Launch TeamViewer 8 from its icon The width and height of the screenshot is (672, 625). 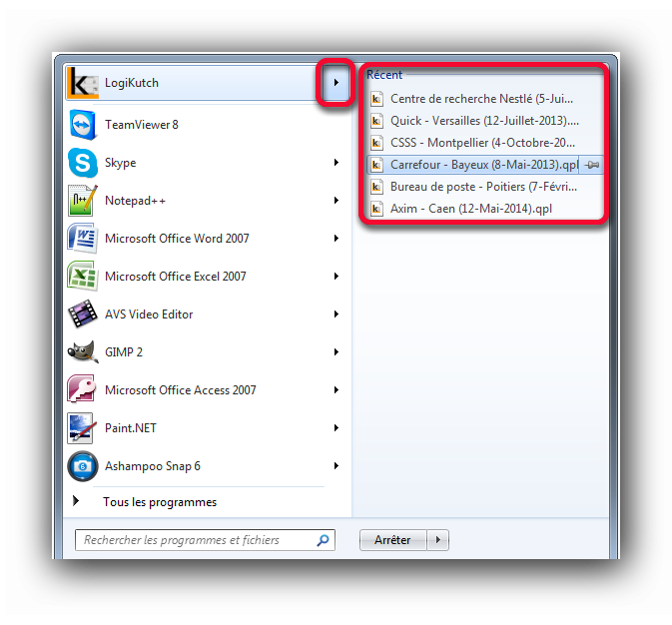(82, 125)
